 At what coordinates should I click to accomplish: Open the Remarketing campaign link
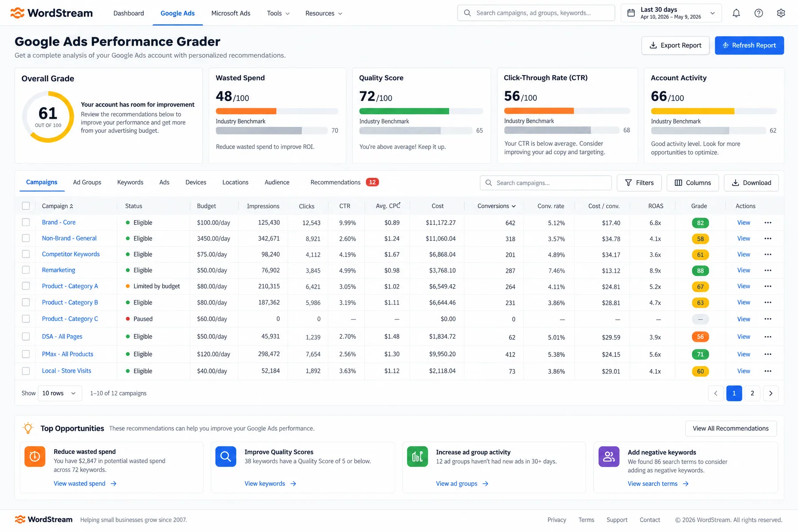coord(59,270)
